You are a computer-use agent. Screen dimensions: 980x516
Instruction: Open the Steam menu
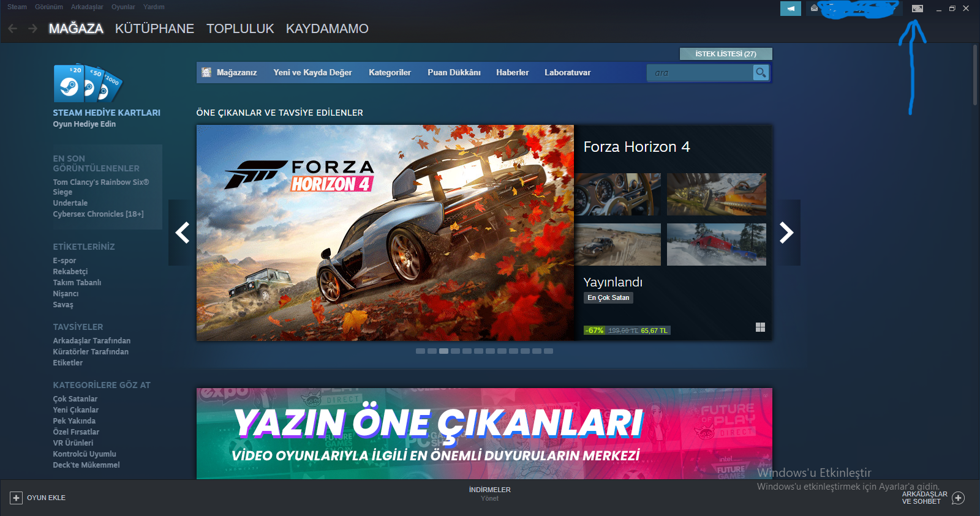coord(17,7)
